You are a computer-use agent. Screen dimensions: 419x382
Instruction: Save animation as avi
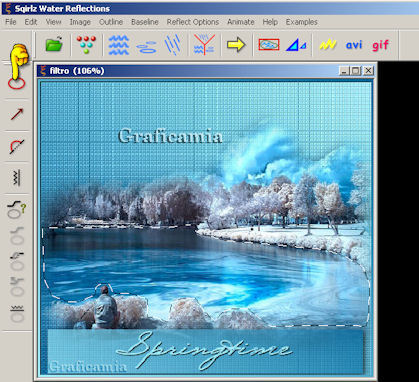click(x=354, y=44)
